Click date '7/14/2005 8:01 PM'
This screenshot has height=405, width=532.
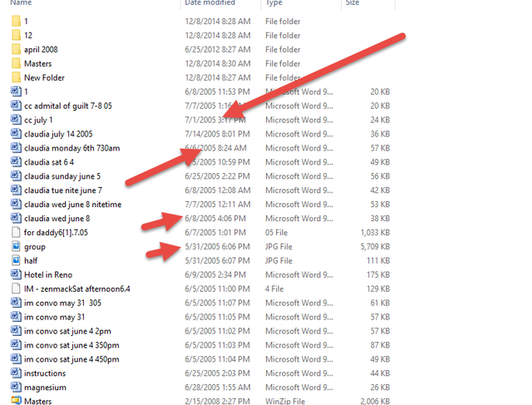point(217,134)
